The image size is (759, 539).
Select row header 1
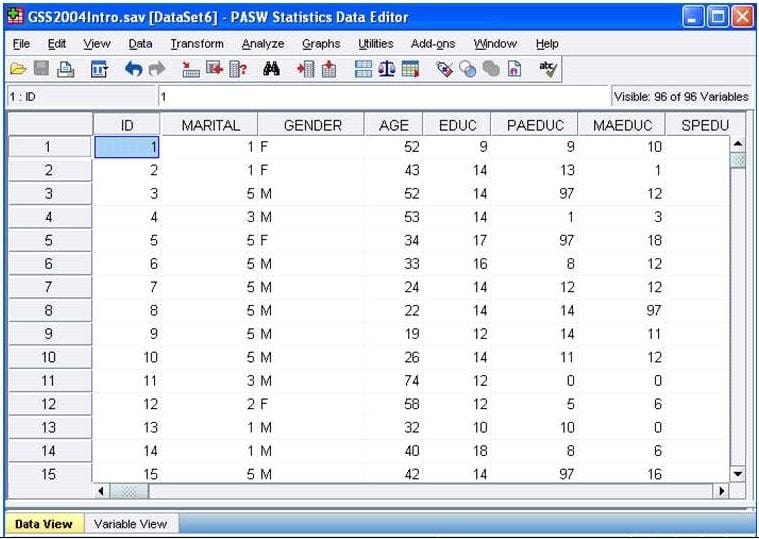tap(49, 147)
